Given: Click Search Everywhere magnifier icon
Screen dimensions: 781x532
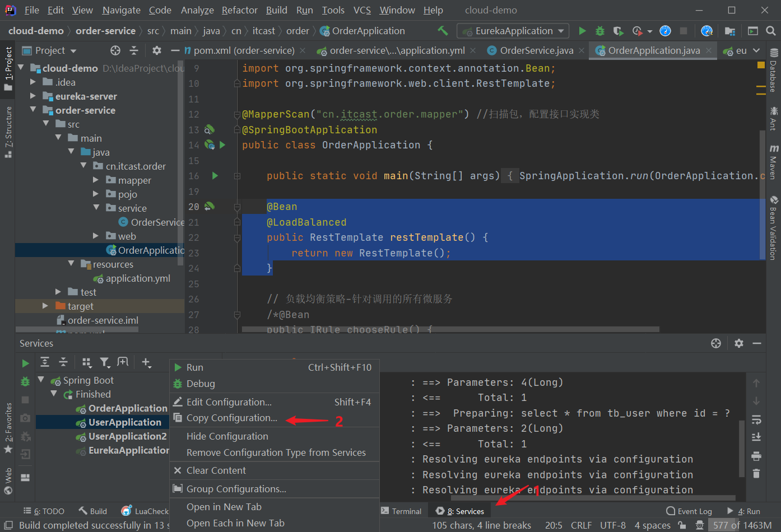Looking at the screenshot, I should tap(771, 31).
